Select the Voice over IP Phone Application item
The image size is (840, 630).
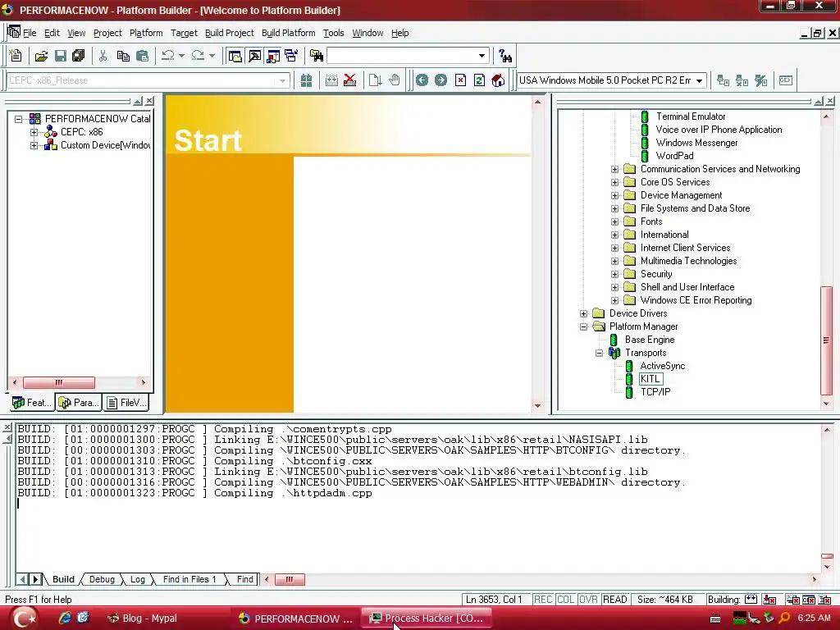click(719, 130)
